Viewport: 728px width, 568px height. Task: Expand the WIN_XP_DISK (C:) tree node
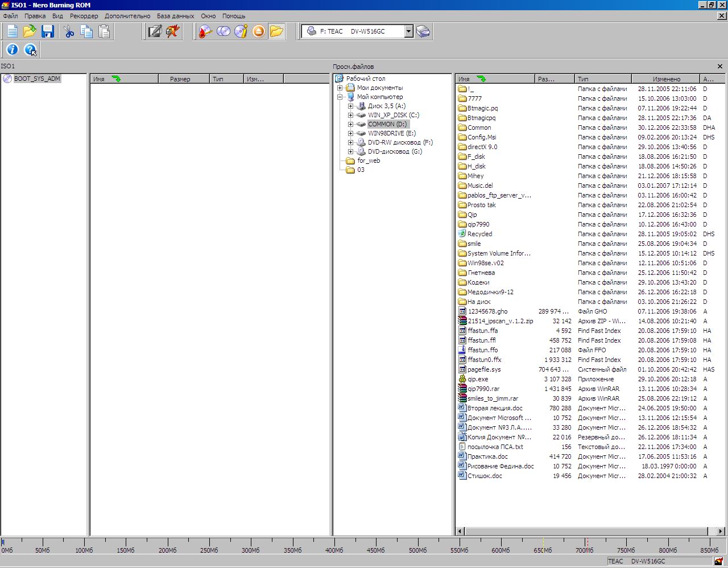point(351,115)
